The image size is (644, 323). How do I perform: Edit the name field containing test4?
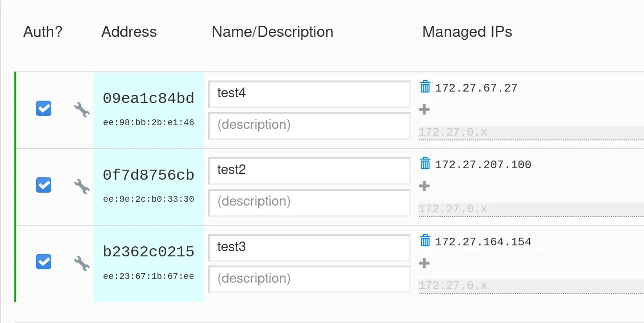[309, 94]
